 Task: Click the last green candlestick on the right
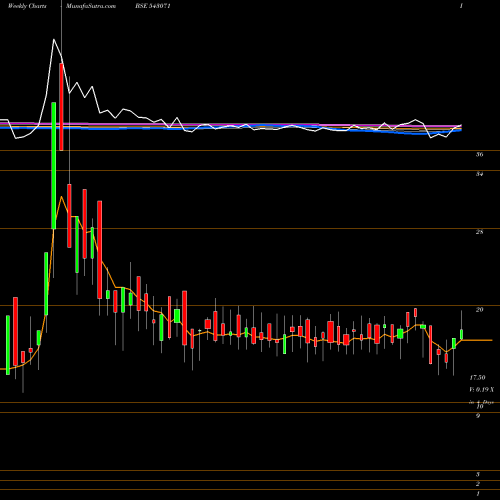[462, 334]
